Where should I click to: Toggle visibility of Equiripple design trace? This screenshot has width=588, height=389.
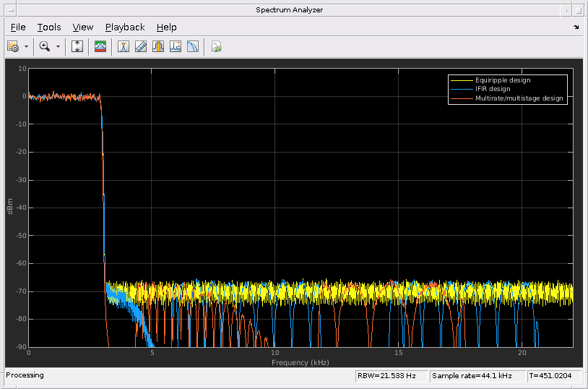(x=502, y=80)
